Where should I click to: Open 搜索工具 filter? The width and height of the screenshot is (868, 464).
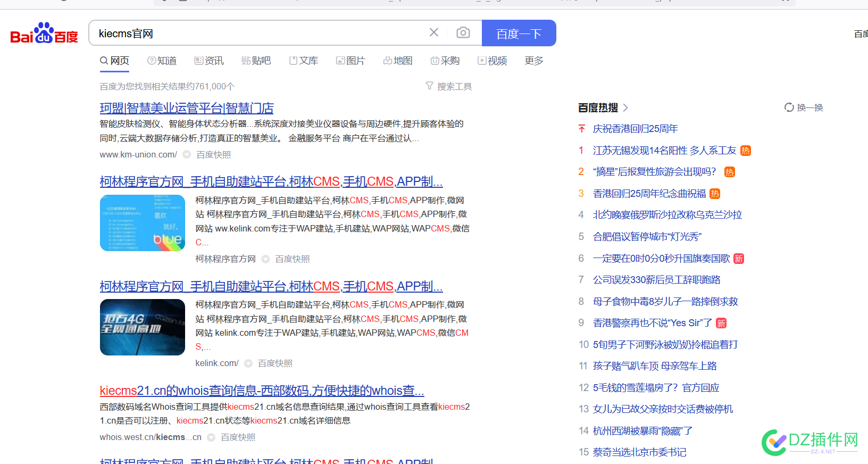(449, 86)
